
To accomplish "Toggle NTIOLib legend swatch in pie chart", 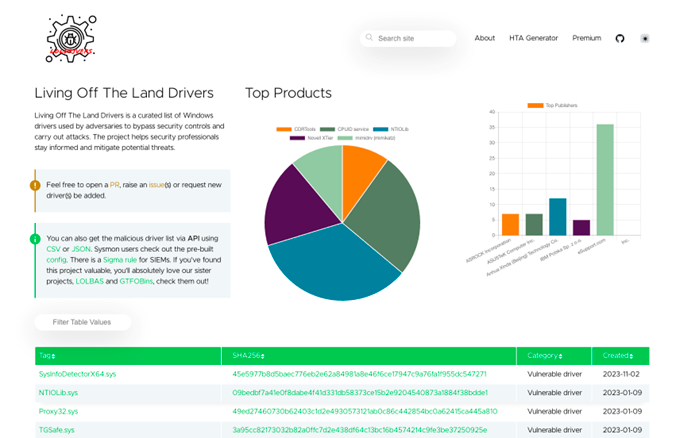I will (380, 129).
